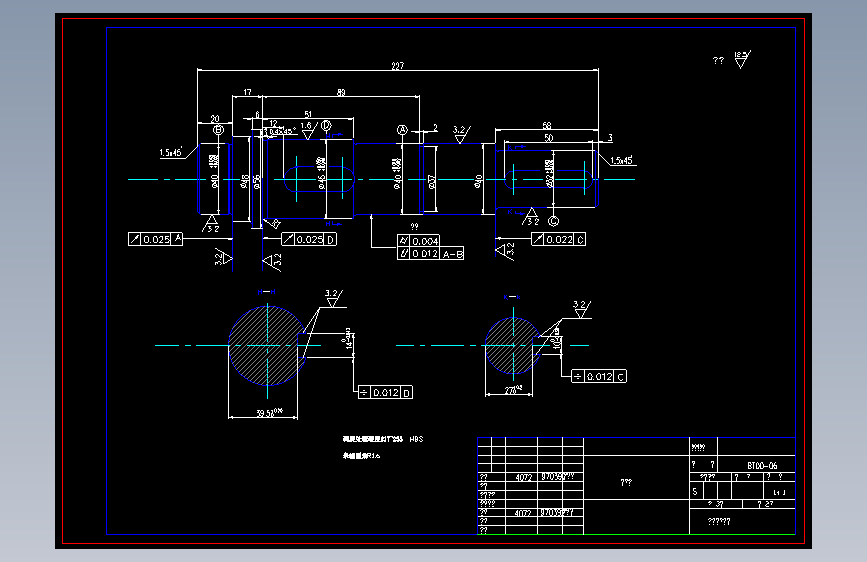The image size is (867, 562).
Task: Click the "H-H" section view label
Action: (x=267, y=292)
